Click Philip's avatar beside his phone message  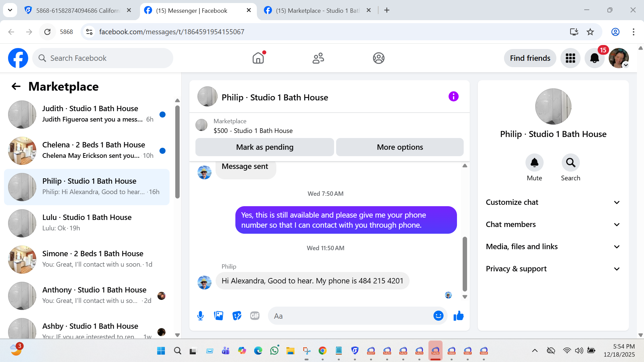tap(204, 282)
